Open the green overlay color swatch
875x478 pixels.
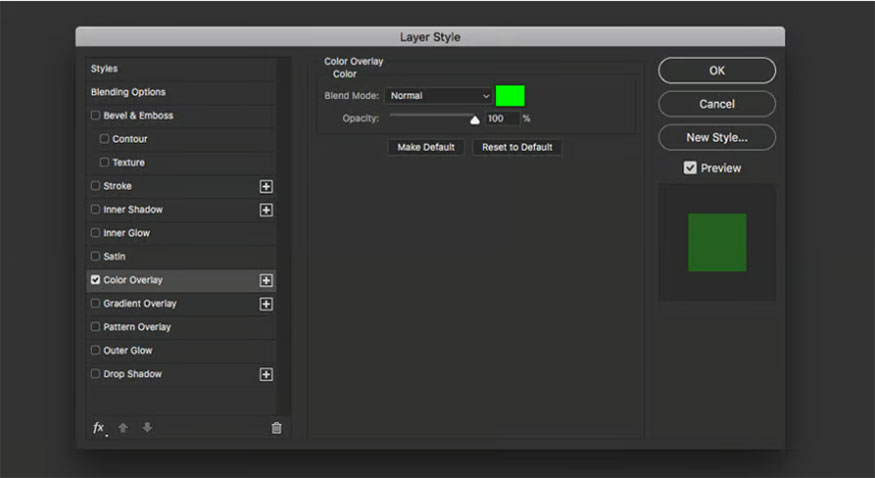[510, 96]
